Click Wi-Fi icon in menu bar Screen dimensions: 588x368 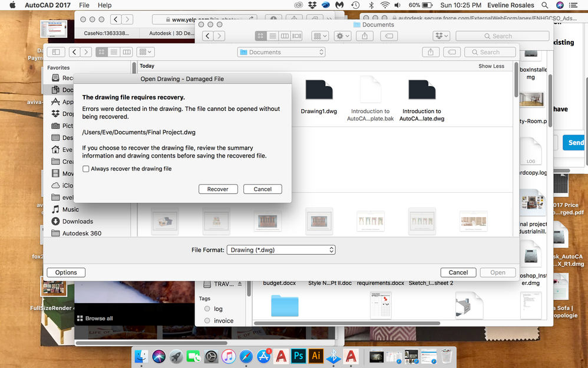tap(385, 5)
